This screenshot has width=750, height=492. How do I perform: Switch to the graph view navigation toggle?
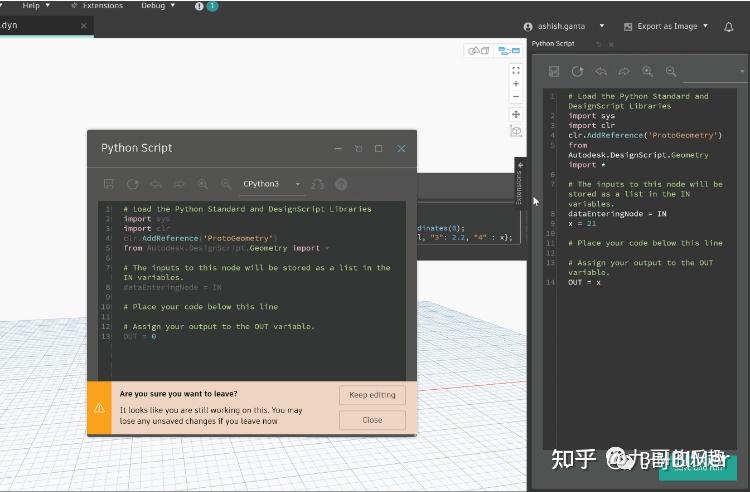[509, 50]
